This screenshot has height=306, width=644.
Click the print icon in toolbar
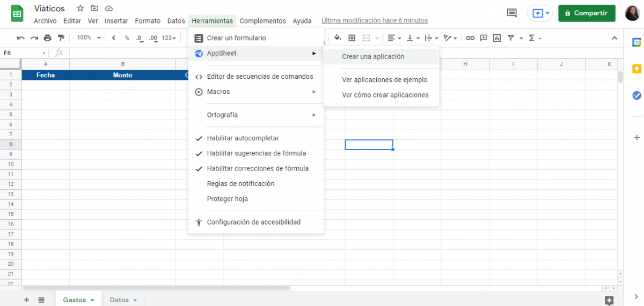(x=47, y=38)
